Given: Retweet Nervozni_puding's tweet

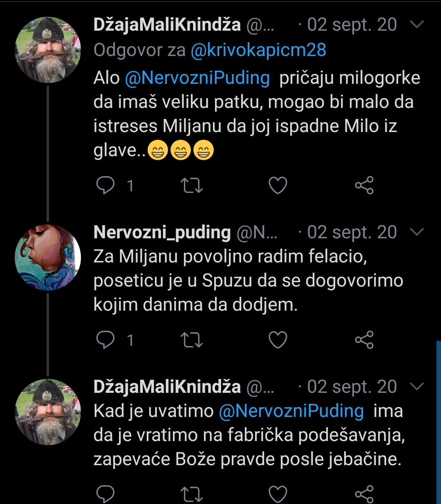Looking at the screenshot, I should coord(191,340).
